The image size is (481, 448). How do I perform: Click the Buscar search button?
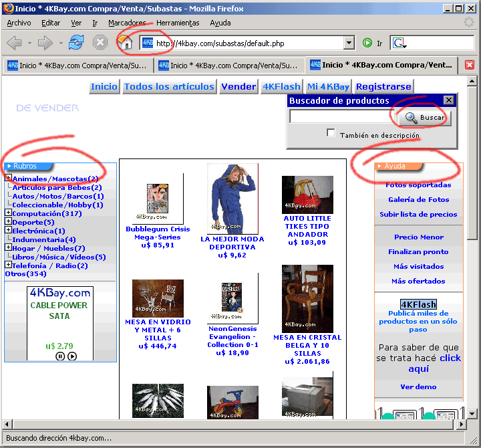click(x=425, y=118)
